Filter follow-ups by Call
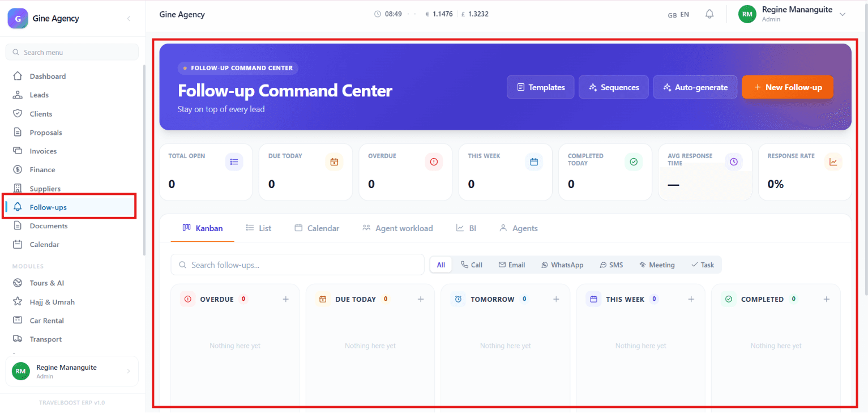Screen dimensions: 868x413 pos(472,265)
